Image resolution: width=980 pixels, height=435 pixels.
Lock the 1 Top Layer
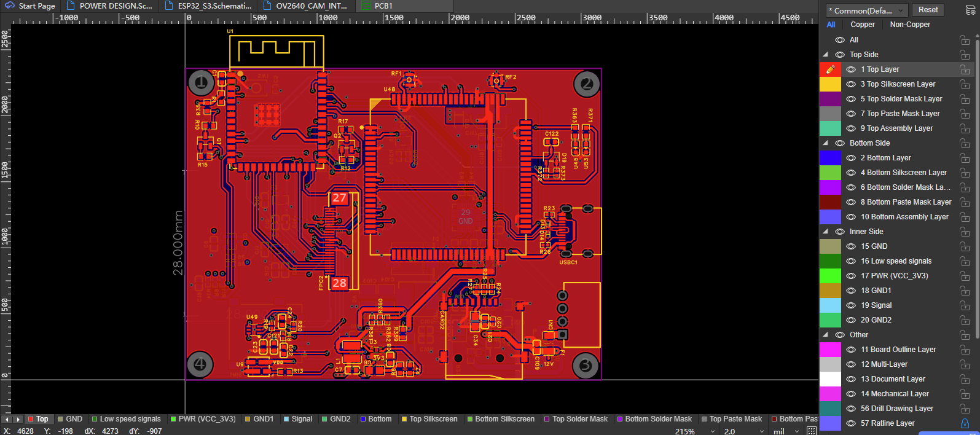click(x=965, y=69)
